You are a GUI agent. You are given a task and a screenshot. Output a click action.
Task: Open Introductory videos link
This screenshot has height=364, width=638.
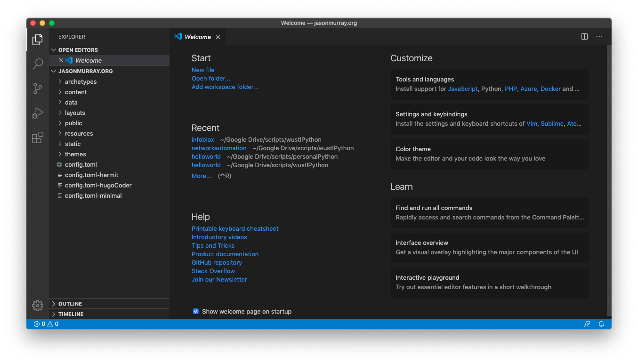(219, 237)
